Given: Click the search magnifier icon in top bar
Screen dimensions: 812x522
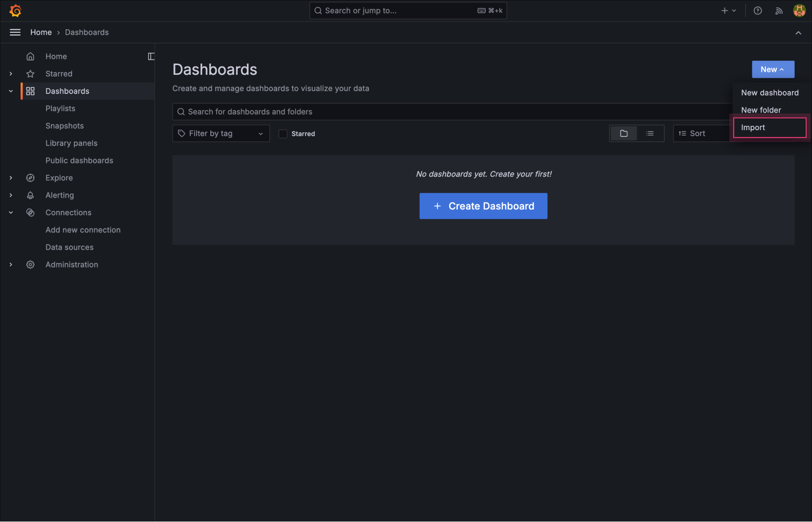Looking at the screenshot, I should [x=318, y=11].
